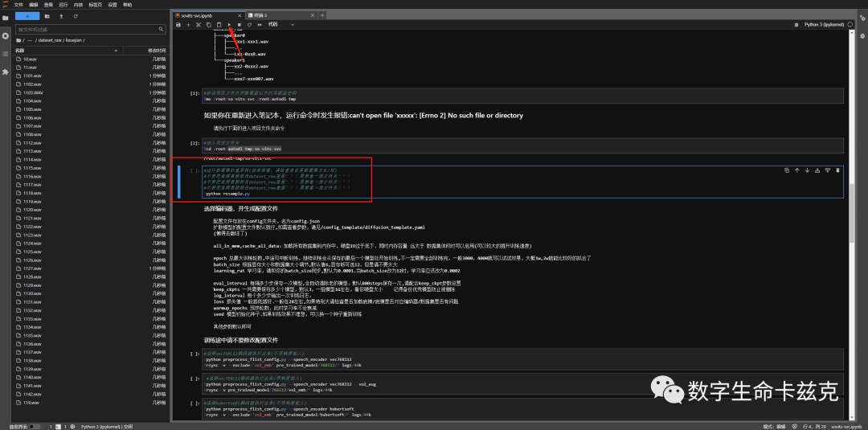Select the file 1101.wav
Screen dimensions: 868x430
[x=91, y=76]
